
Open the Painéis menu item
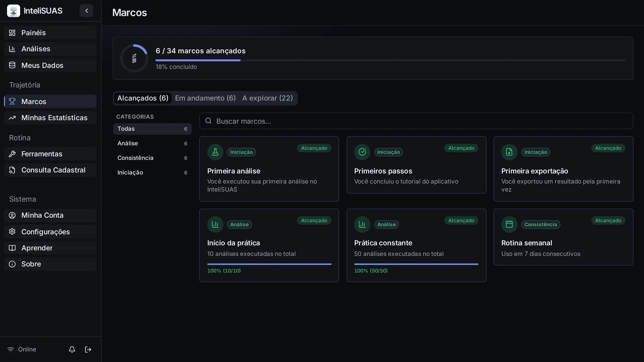click(x=50, y=33)
